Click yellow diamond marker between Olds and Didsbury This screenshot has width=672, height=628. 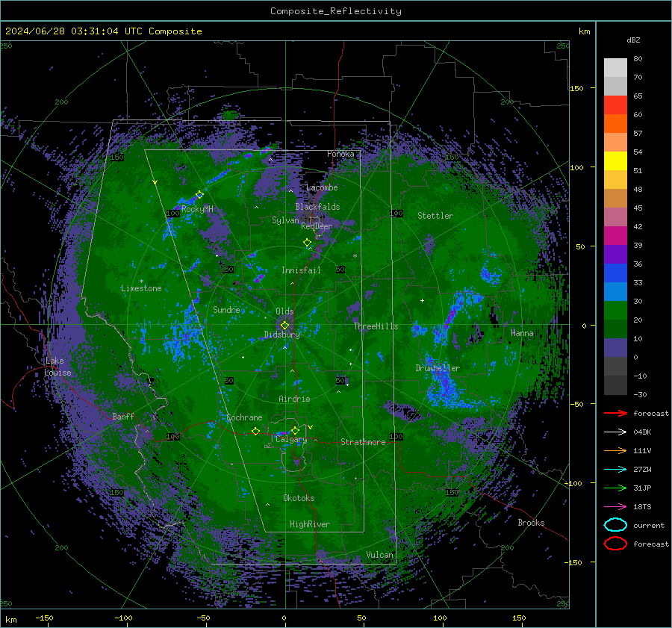click(284, 326)
